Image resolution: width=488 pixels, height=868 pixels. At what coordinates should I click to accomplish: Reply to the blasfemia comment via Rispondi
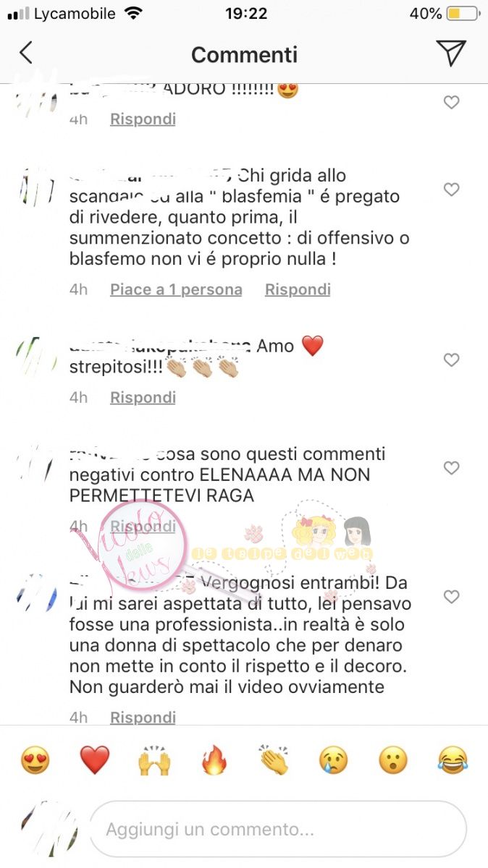pyautogui.click(x=298, y=289)
